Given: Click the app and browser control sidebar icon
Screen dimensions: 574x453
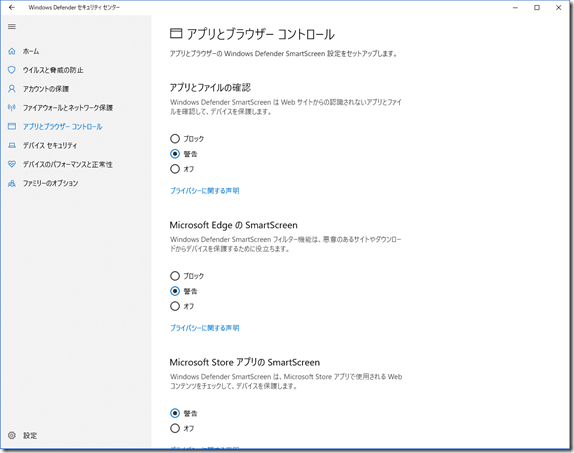Looking at the screenshot, I should tap(12, 126).
